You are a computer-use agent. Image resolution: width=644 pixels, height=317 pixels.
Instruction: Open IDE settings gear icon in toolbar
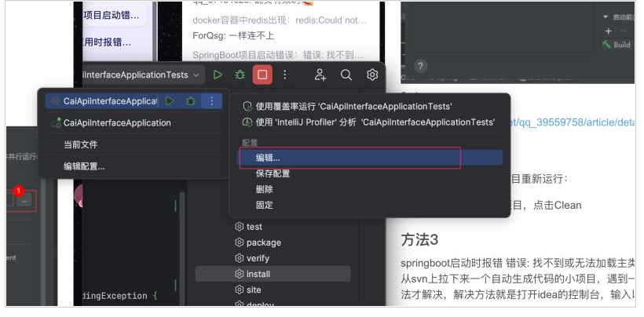pyautogui.click(x=372, y=75)
